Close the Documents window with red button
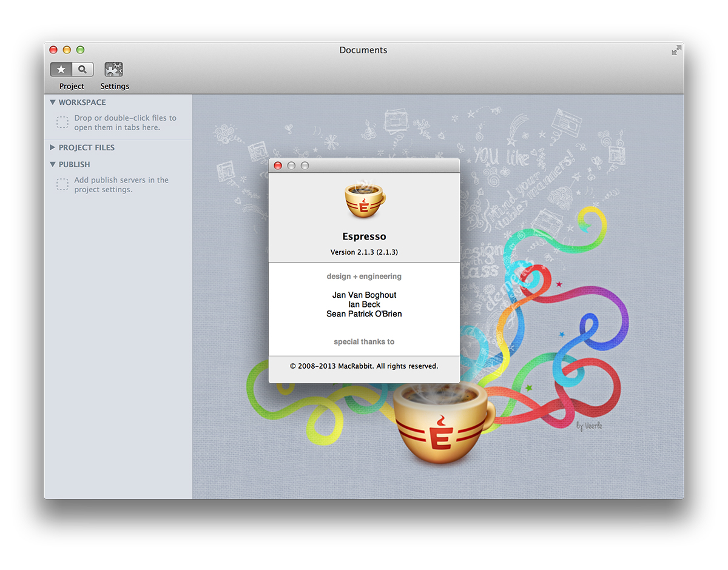This screenshot has height=570, width=728. coord(53,50)
